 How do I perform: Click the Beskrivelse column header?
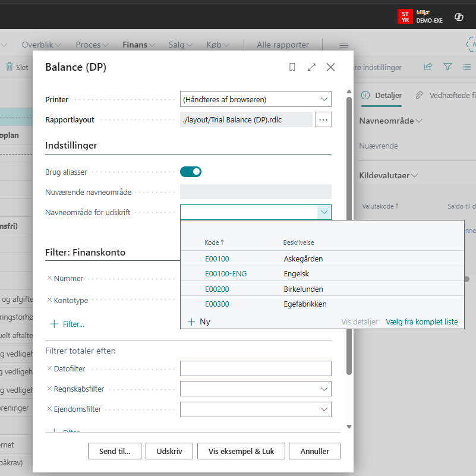coord(298,242)
